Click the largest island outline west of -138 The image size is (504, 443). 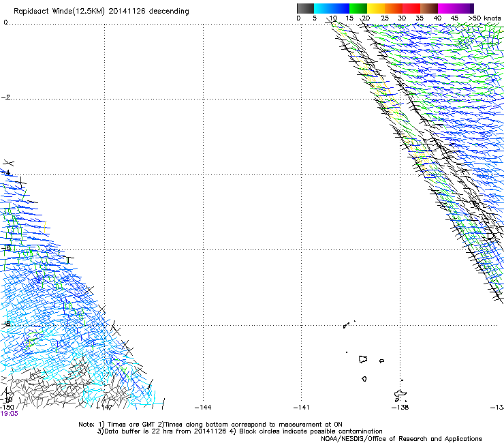point(363,359)
